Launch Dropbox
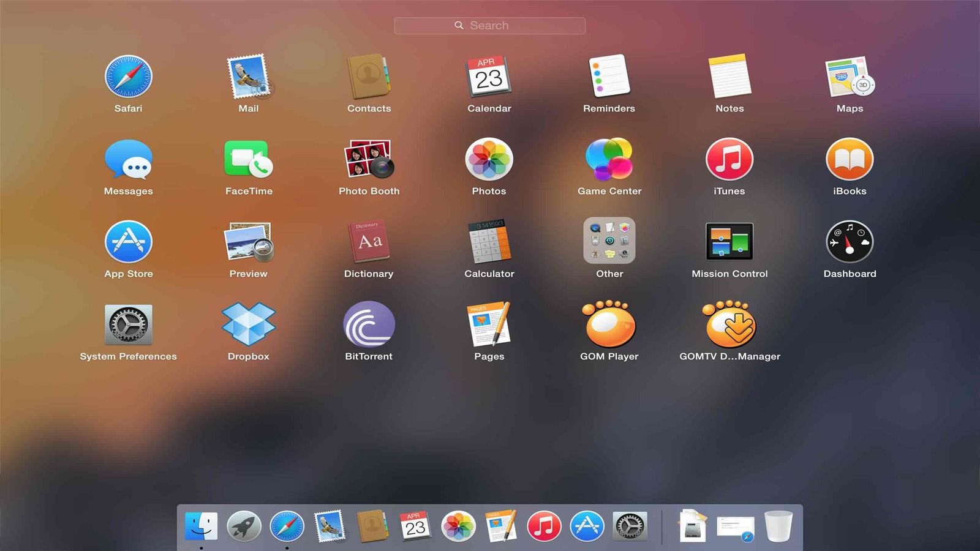This screenshot has width=980, height=551. 249,324
